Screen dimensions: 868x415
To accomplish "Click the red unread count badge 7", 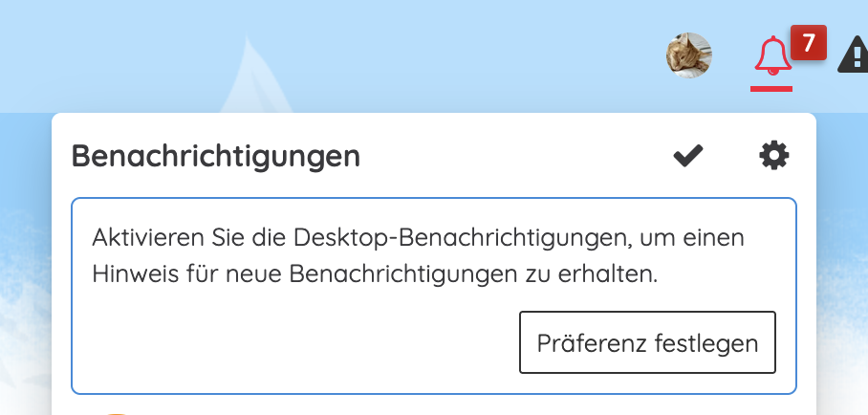I will click(x=808, y=43).
